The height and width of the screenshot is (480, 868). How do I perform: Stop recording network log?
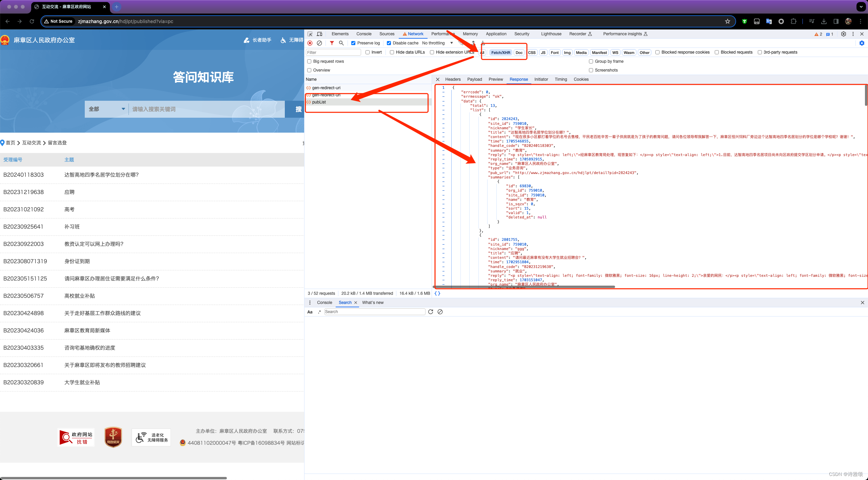click(x=310, y=43)
